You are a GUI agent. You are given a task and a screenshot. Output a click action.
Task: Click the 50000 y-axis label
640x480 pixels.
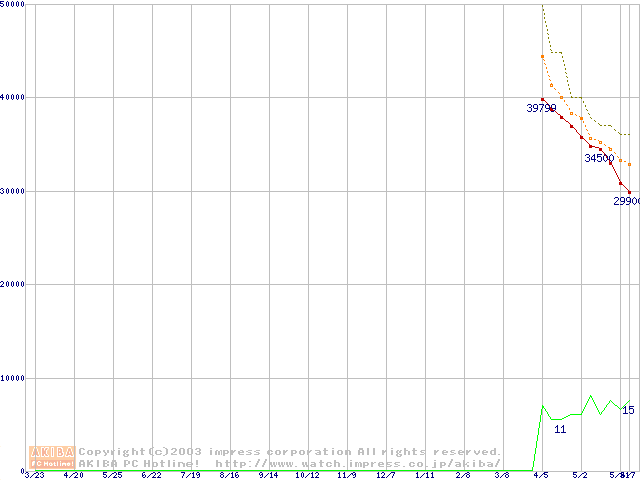(14, 5)
